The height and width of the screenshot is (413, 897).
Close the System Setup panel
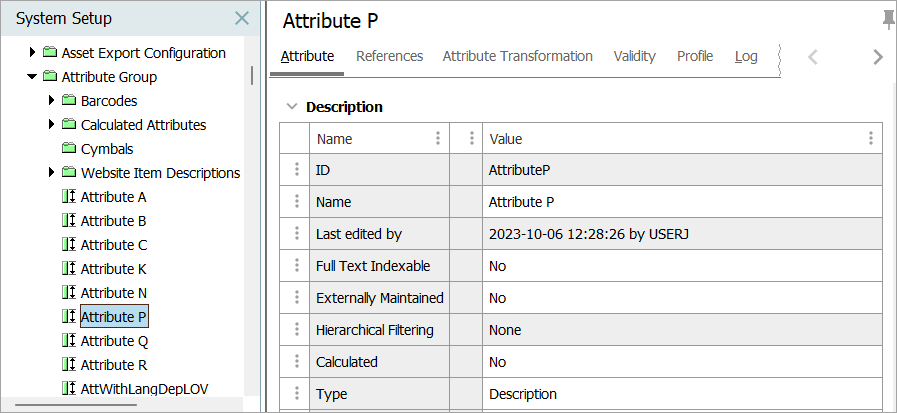click(x=241, y=18)
